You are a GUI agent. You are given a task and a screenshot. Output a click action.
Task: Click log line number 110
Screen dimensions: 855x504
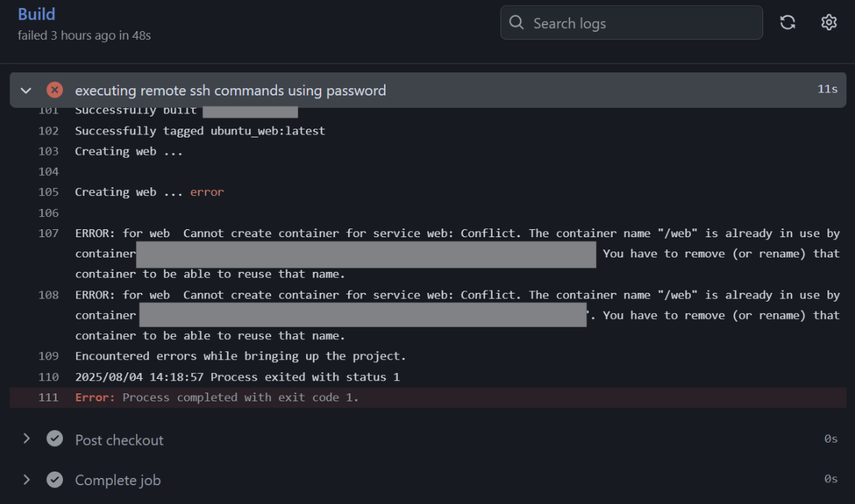point(48,377)
